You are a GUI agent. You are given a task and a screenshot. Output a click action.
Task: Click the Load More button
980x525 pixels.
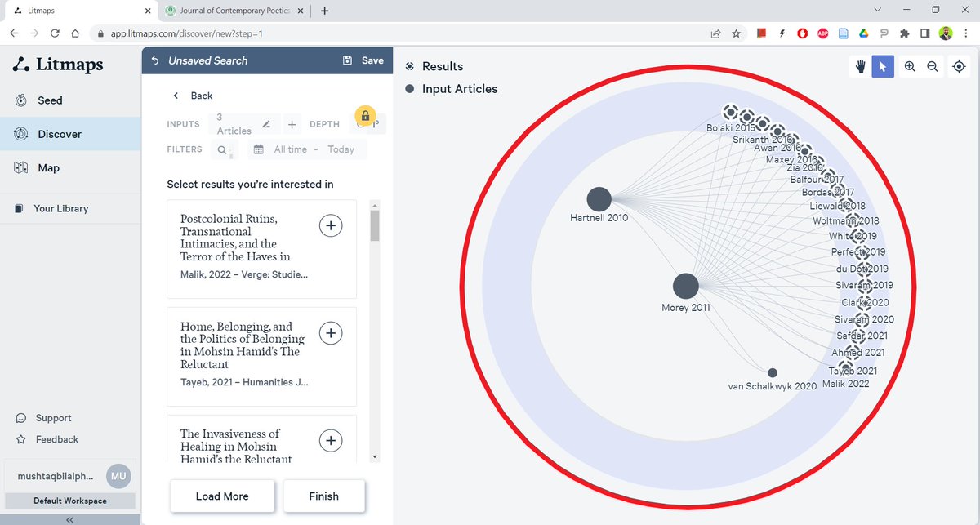tap(222, 496)
